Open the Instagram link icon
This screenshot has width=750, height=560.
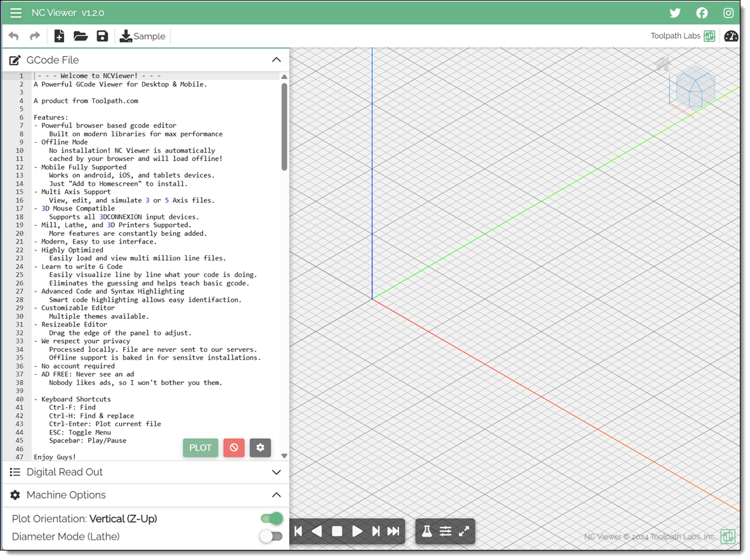(x=728, y=13)
